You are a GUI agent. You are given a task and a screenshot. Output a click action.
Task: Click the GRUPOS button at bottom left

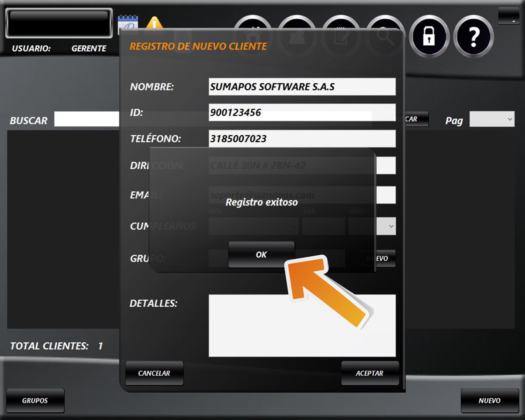(x=35, y=401)
